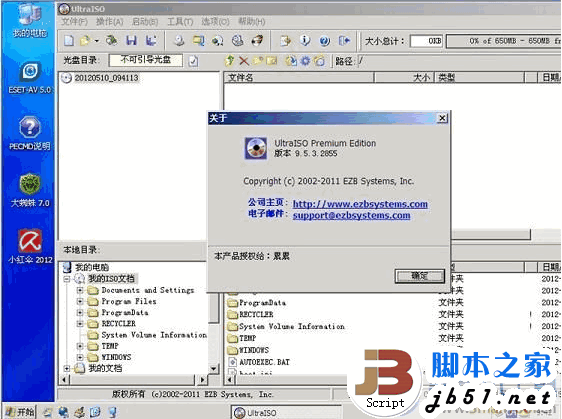Image resolution: width=562 pixels, height=419 pixels.
Task: Click the Help question mark toolbar icon
Action: click(x=325, y=41)
